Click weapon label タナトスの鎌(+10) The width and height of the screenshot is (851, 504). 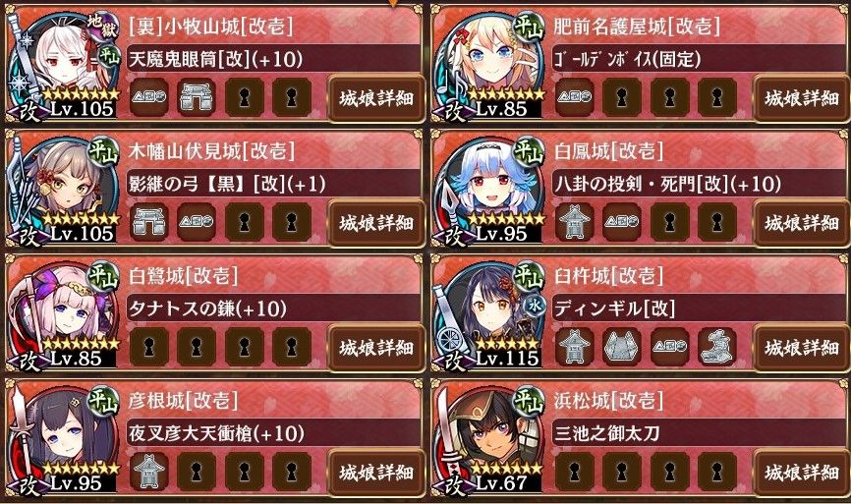(x=206, y=308)
